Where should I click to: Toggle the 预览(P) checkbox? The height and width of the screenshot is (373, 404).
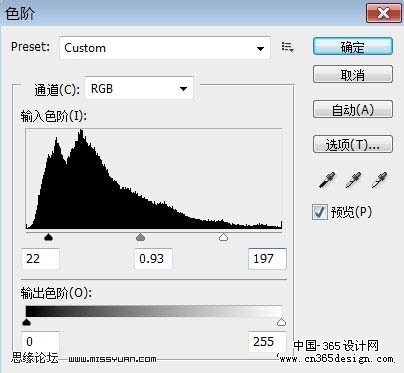[320, 212]
